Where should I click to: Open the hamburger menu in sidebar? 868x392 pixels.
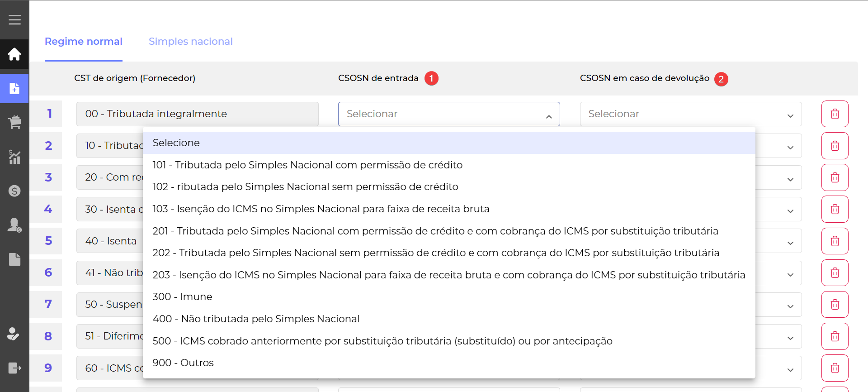(14, 20)
